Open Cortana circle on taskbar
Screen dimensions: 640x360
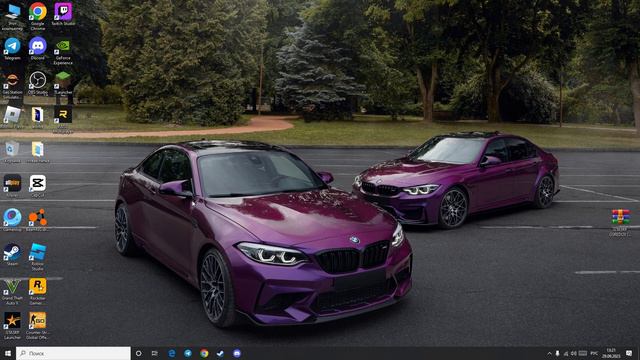tap(139, 353)
